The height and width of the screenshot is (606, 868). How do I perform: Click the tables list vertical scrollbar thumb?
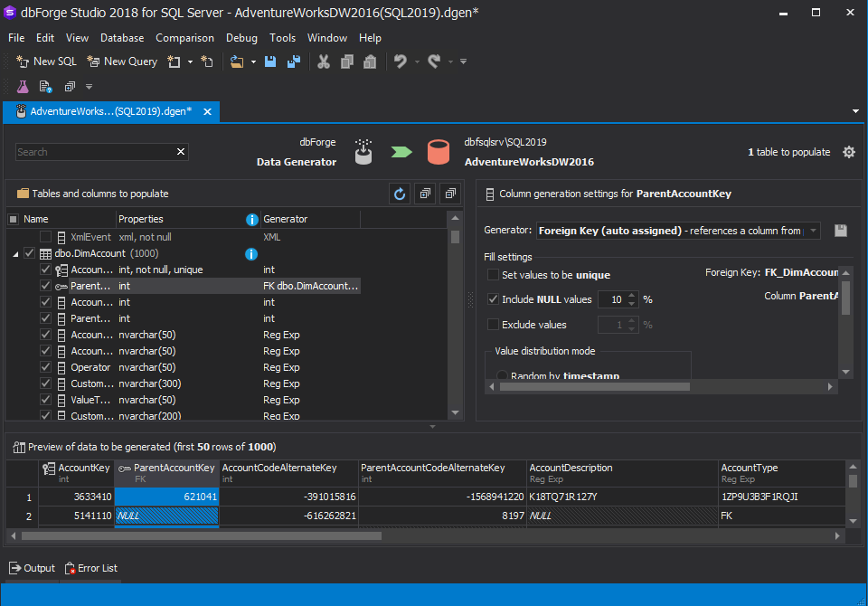coord(455,237)
